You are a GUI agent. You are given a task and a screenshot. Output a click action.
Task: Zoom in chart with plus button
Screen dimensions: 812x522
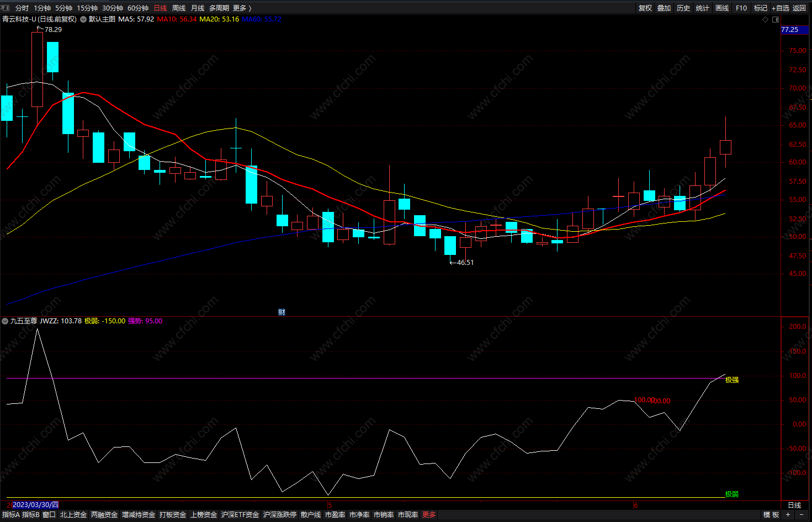click(788, 515)
